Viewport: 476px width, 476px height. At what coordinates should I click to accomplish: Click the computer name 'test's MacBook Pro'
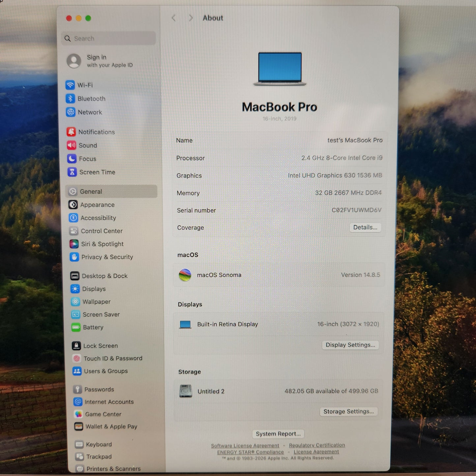[x=355, y=140]
